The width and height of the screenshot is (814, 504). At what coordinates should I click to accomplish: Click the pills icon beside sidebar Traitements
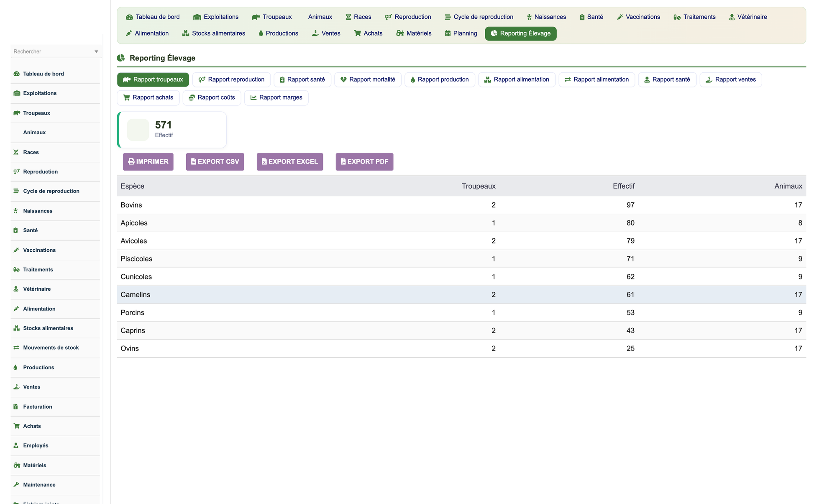(x=16, y=270)
